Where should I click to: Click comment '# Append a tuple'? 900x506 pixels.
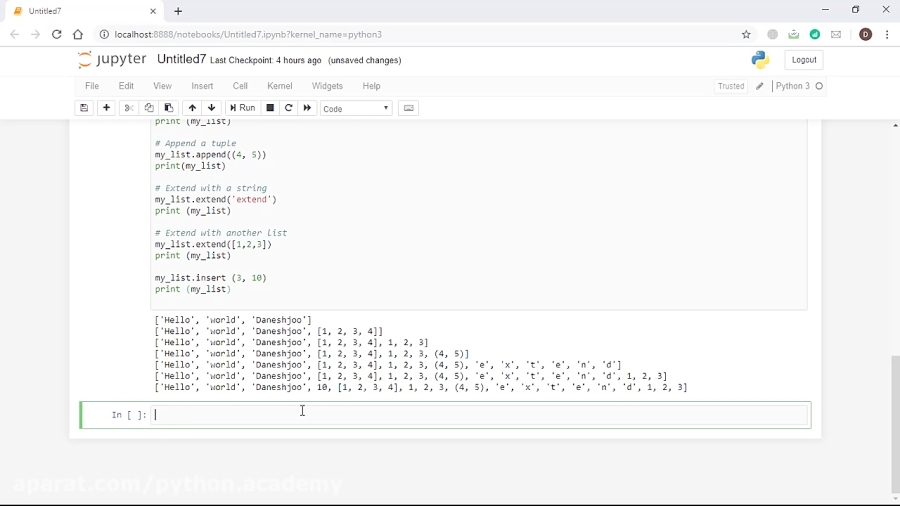195,143
